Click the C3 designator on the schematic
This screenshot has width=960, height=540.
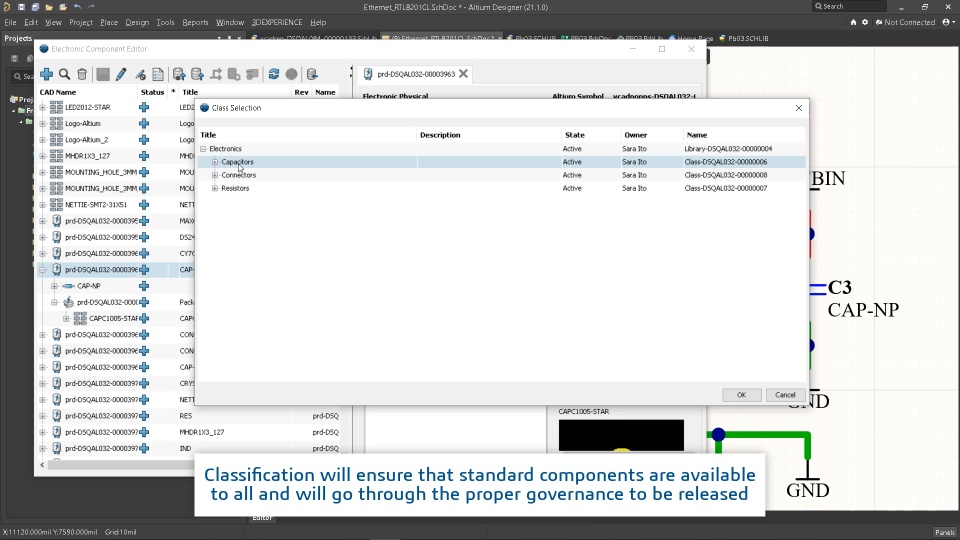tap(839, 287)
